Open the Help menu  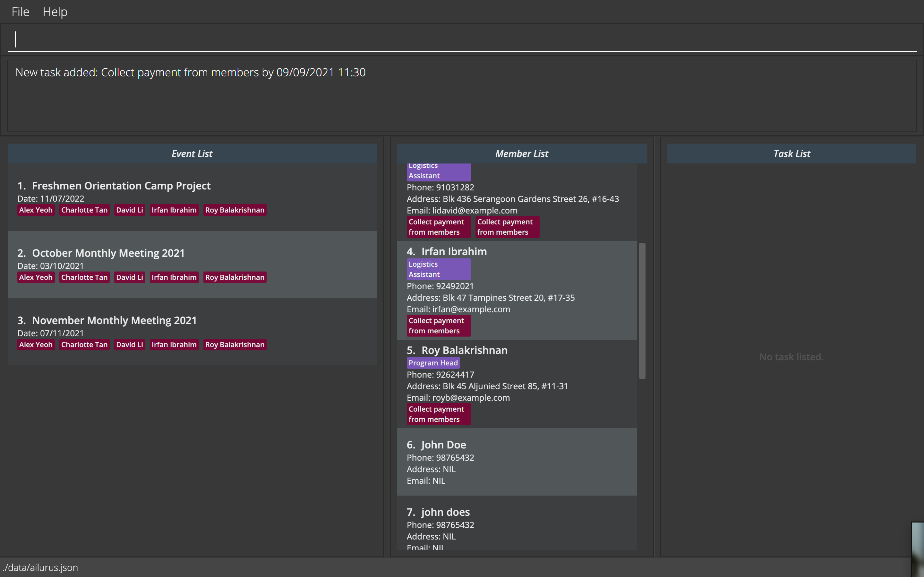click(55, 12)
